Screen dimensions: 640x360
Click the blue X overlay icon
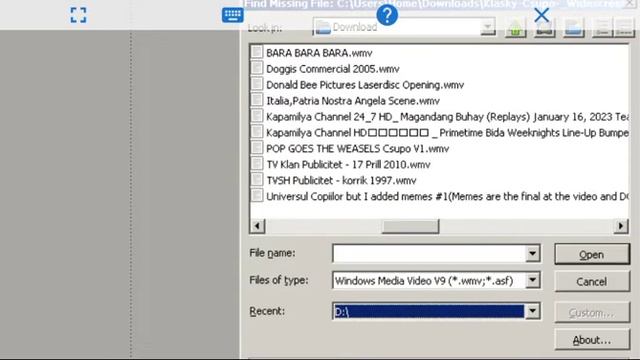tap(542, 15)
